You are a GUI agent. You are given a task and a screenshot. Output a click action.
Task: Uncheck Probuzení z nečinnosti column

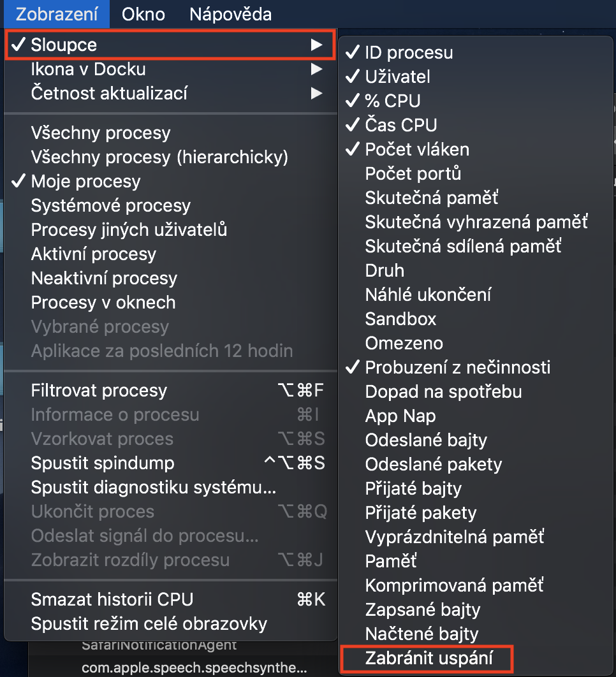point(457,367)
